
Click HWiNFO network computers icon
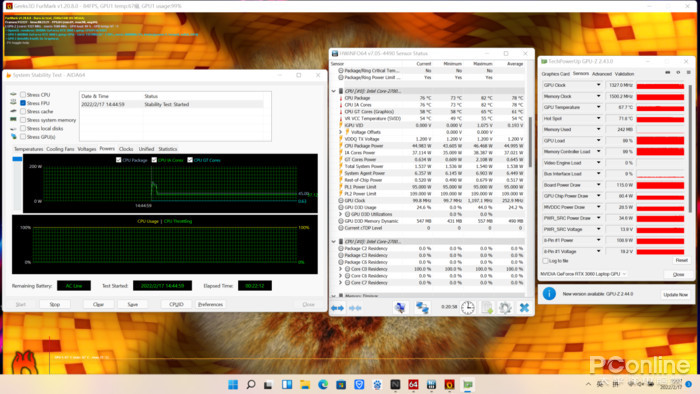pyautogui.click(x=422, y=307)
